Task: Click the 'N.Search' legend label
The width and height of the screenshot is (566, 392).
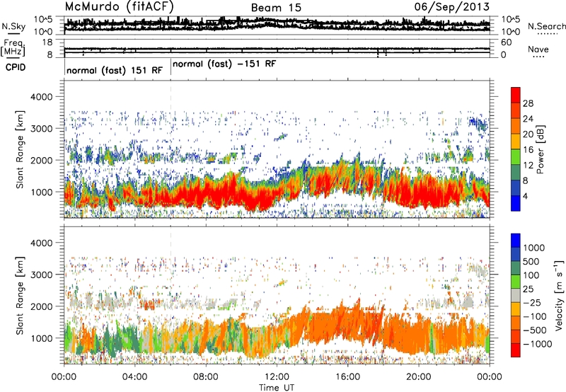Action: pyautogui.click(x=547, y=26)
